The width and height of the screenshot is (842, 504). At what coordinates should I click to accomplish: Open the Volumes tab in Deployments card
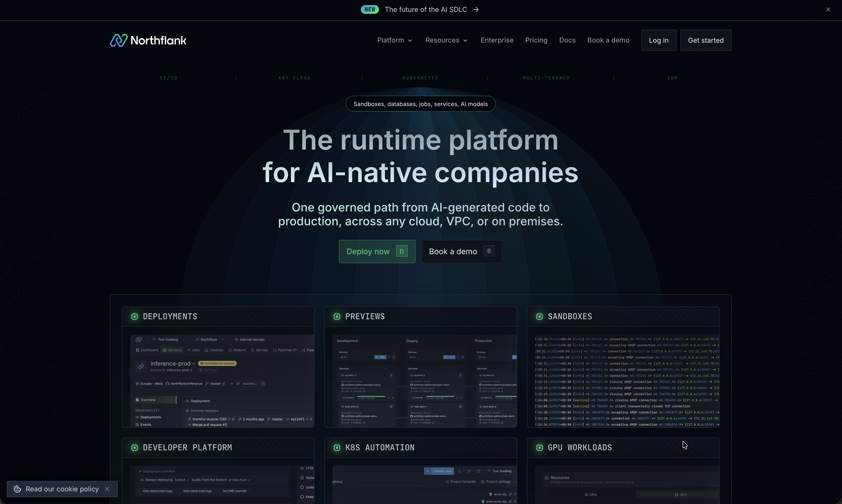pos(214,350)
